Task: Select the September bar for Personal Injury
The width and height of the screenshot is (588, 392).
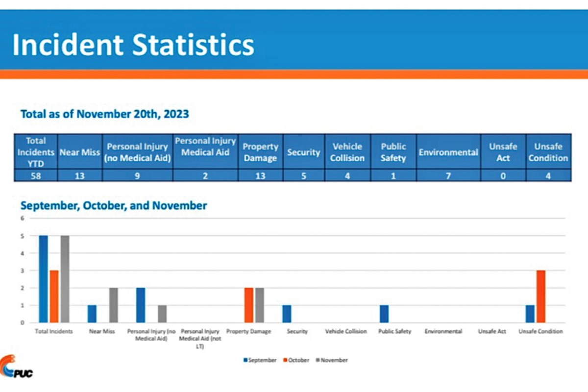Action: point(141,305)
